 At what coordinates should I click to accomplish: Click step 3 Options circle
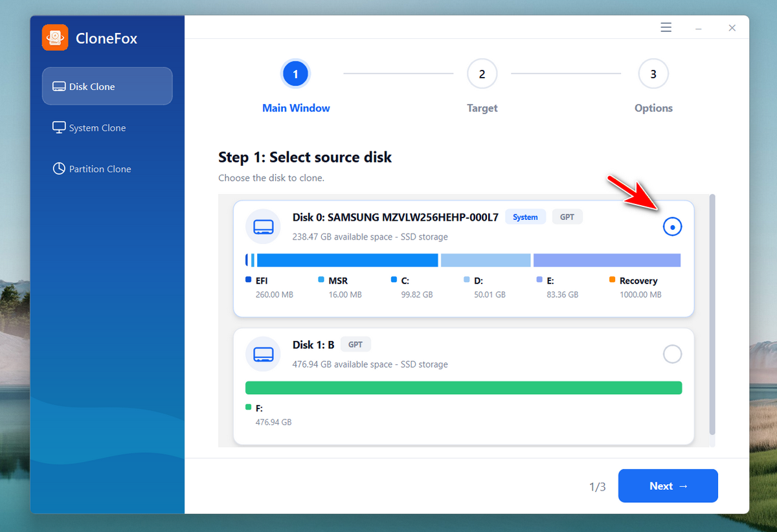click(653, 74)
